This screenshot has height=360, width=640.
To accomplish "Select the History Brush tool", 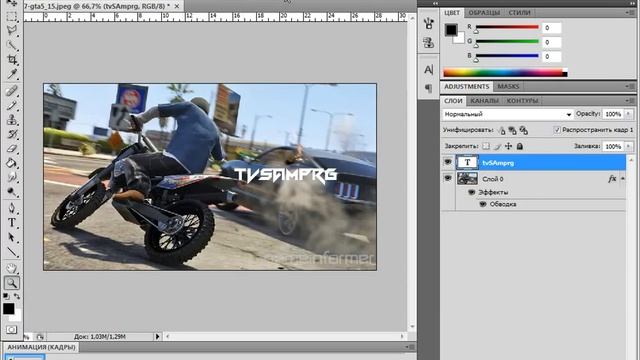I will 11,134.
